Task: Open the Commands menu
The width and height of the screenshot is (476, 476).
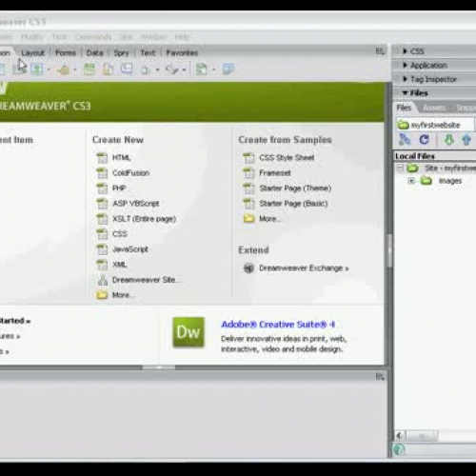Action: (93, 37)
